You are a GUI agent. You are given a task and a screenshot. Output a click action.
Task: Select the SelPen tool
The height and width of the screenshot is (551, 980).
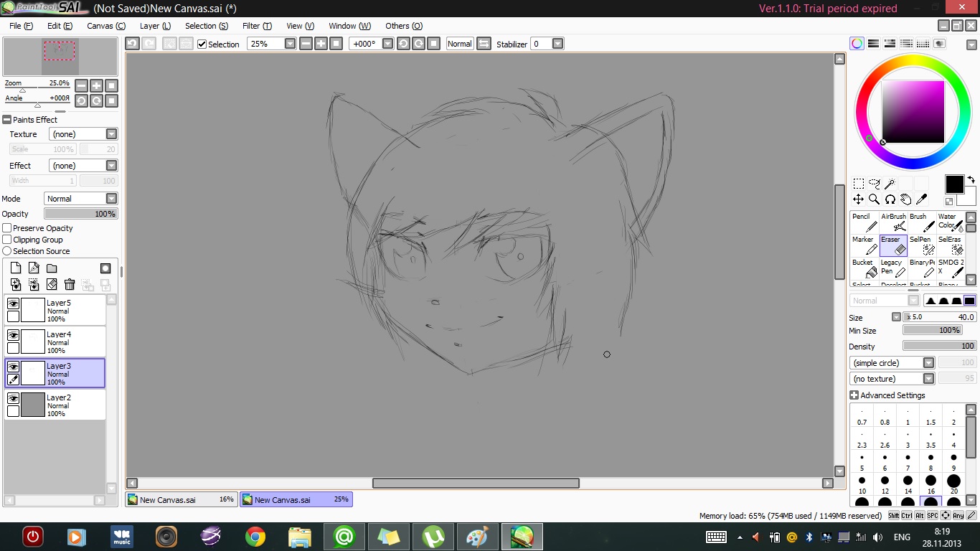coord(922,245)
